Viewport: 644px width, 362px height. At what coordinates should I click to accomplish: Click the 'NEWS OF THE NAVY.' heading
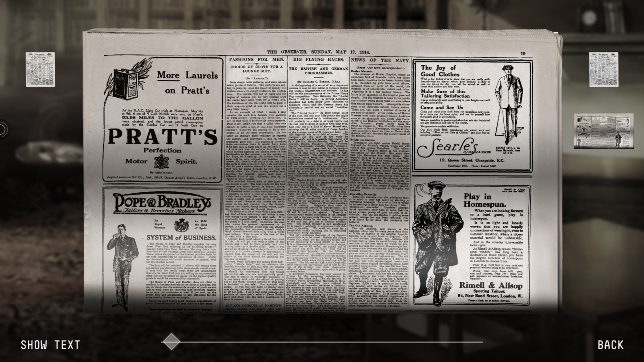point(380,60)
